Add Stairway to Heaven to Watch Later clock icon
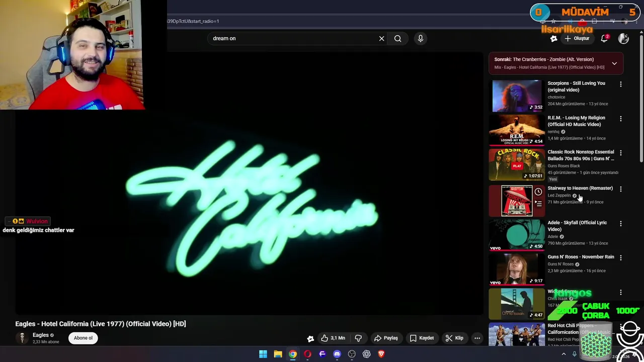 (538, 192)
